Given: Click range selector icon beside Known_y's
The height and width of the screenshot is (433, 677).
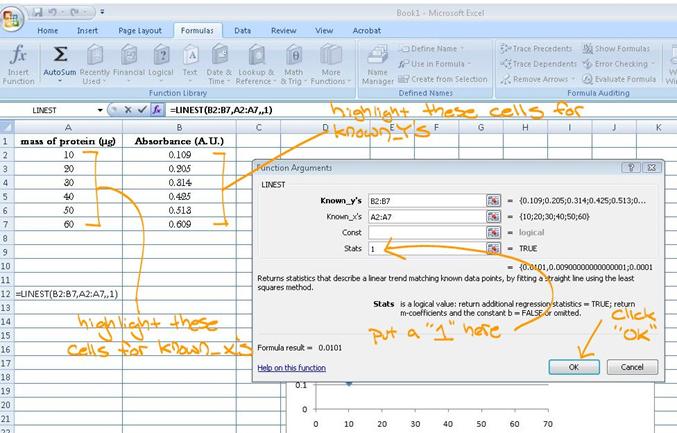Looking at the screenshot, I should (493, 201).
